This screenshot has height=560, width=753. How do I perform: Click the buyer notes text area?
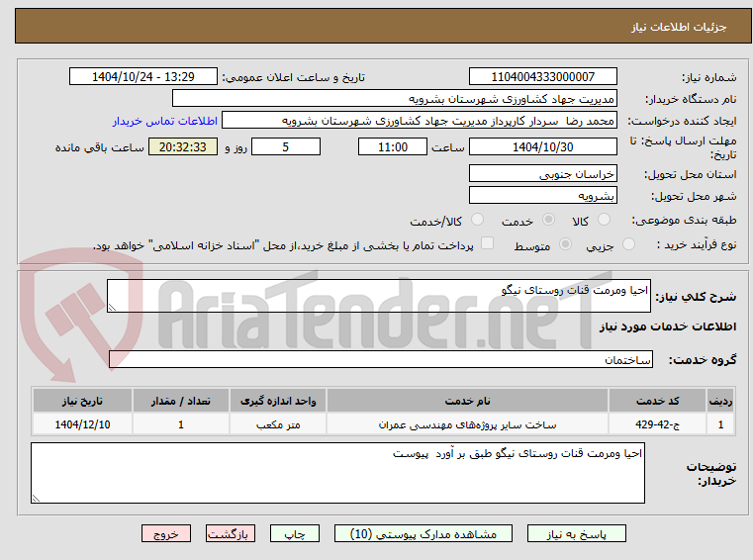337,473
